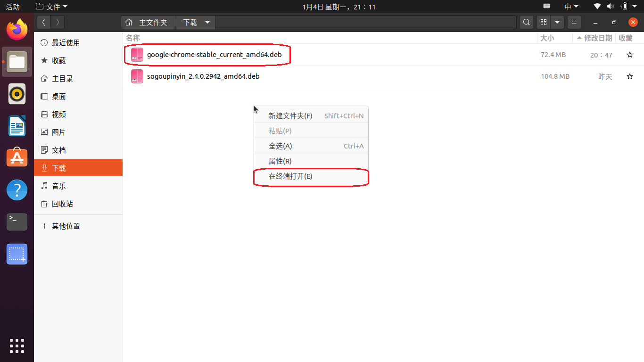644x362 pixels.
Task: Choose 新建文件夹(F) in context menu
Action: pos(311,116)
